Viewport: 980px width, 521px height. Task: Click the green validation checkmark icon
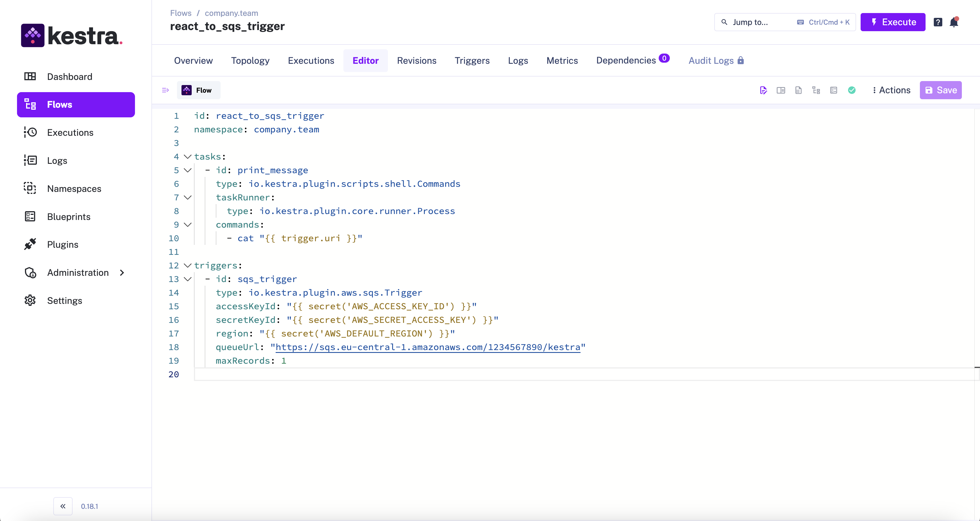coord(852,90)
